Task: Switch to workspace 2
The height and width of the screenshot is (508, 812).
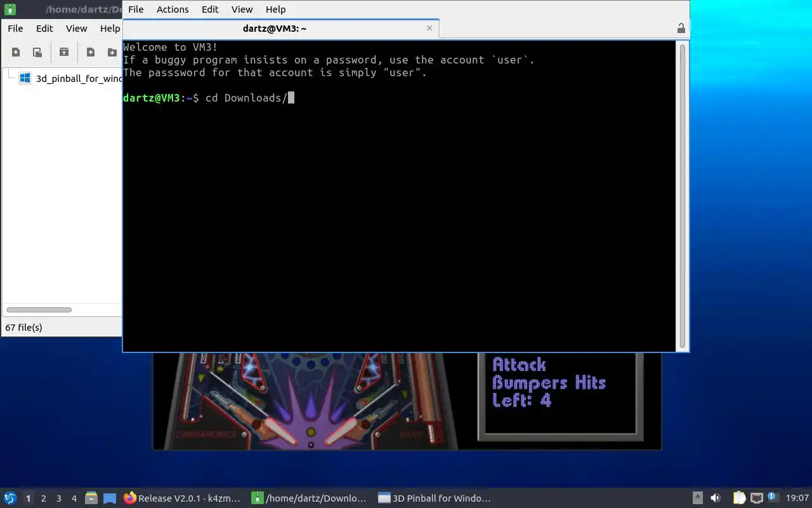Action: click(43, 498)
